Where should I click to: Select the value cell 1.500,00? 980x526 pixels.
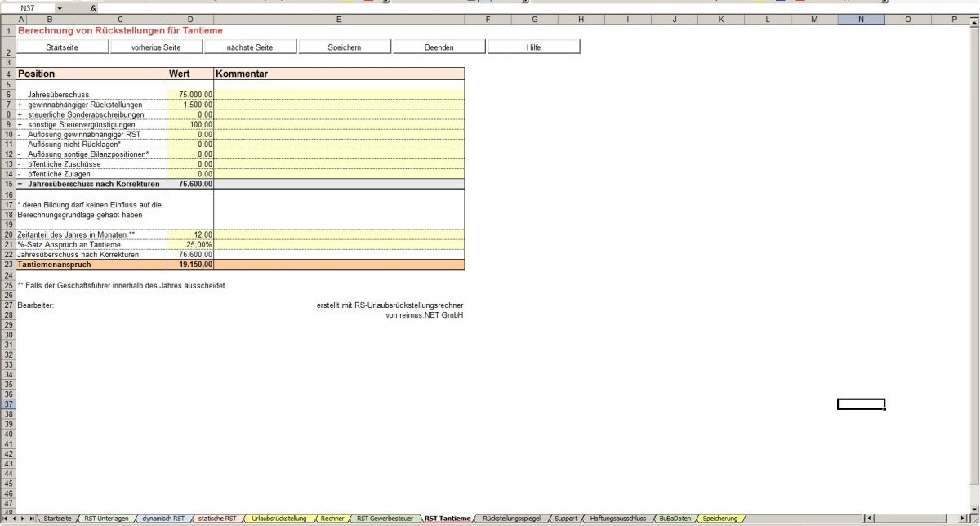click(190, 105)
